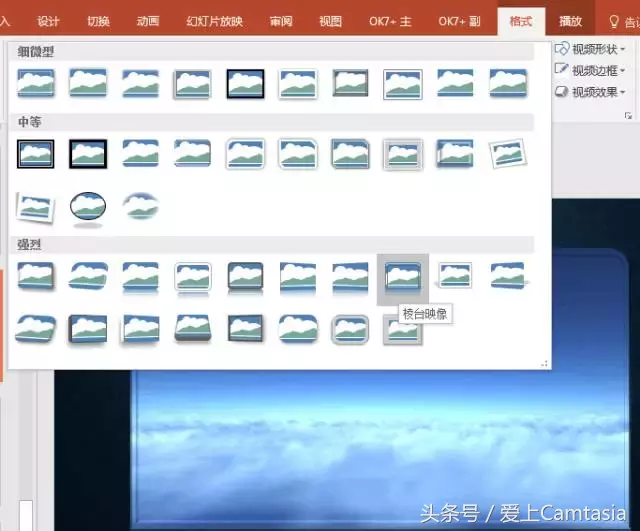Select the eighth 细微型 style with thin white outline
The width and height of the screenshot is (640, 531).
pyautogui.click(x=402, y=84)
